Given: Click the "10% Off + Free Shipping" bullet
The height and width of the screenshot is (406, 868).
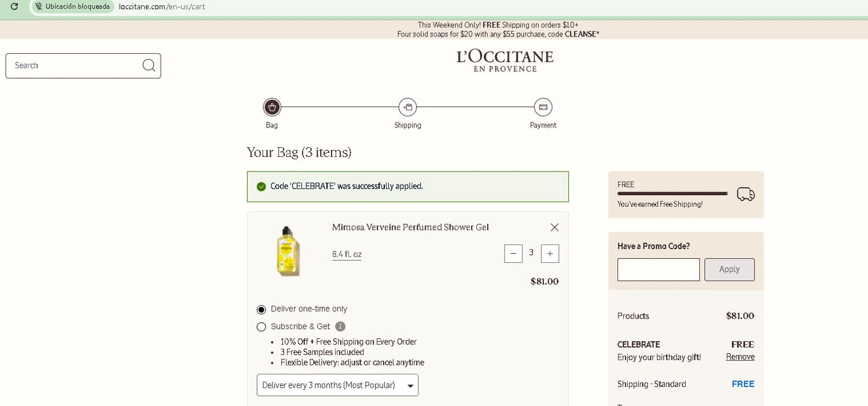Looking at the screenshot, I should coord(348,342).
